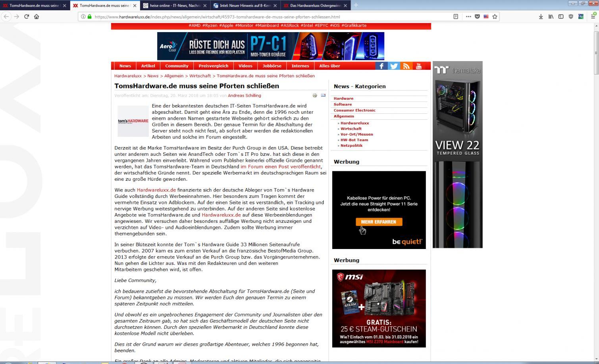599x364 pixels.
Task: Open the downloads panel
Action: click(x=541, y=17)
